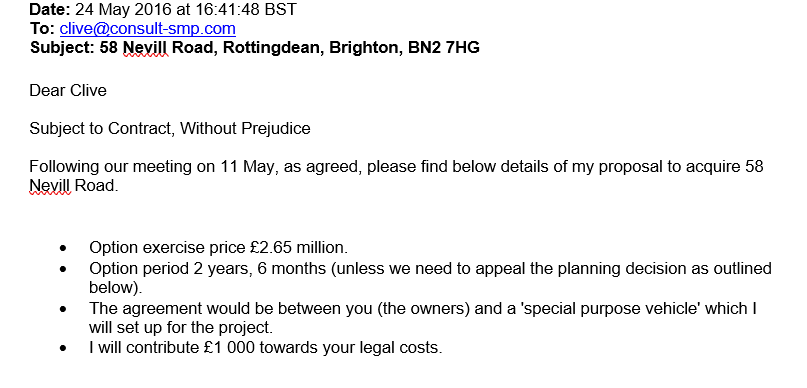
Task: Click bullet marker beside "Option exercise price"
Action: (63, 248)
